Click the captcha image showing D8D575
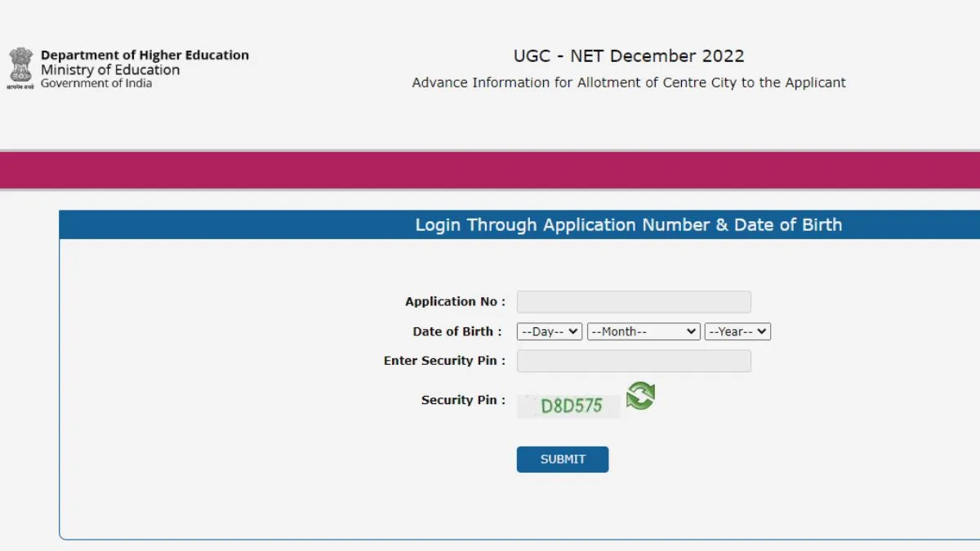The height and width of the screenshot is (551, 980). click(x=569, y=406)
